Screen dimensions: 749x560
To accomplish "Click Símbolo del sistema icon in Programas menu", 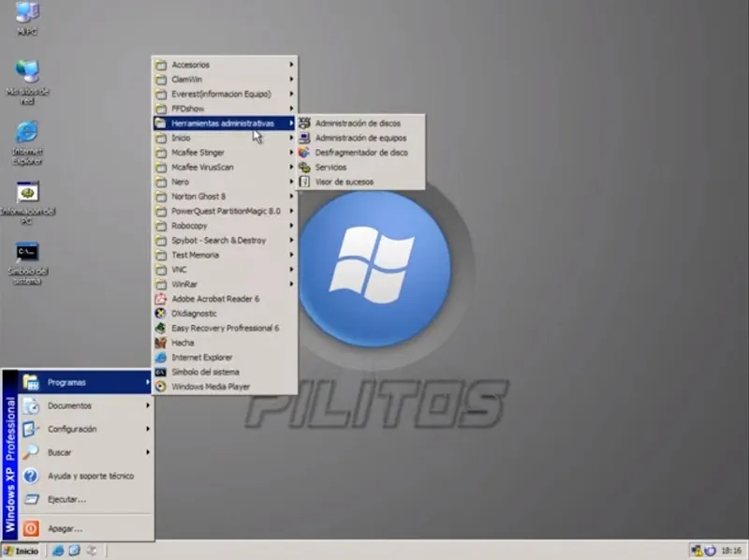I will tap(161, 372).
